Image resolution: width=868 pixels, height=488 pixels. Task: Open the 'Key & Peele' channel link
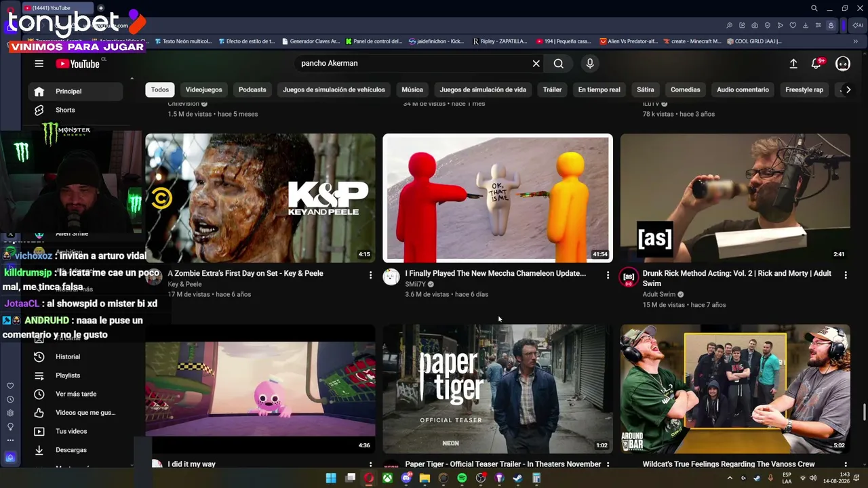(184, 285)
